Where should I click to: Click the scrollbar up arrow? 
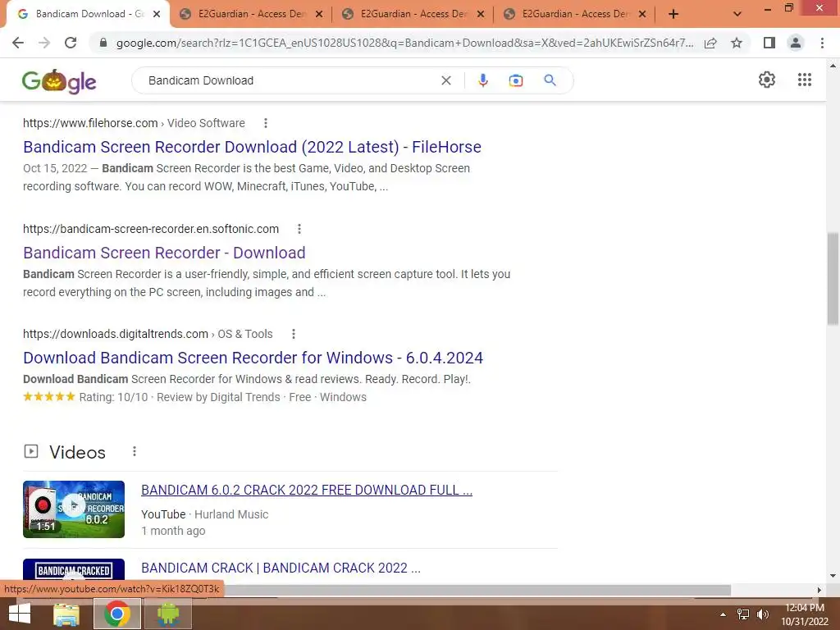pyautogui.click(x=833, y=66)
